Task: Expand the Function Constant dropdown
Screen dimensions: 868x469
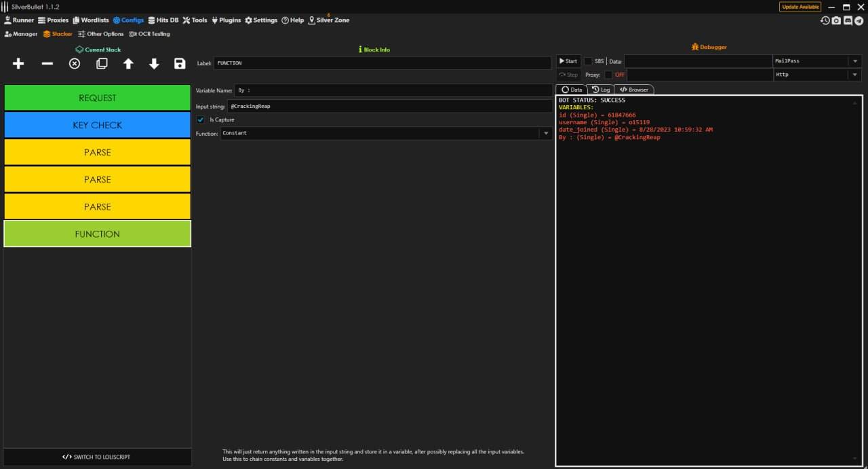Action: (545, 134)
